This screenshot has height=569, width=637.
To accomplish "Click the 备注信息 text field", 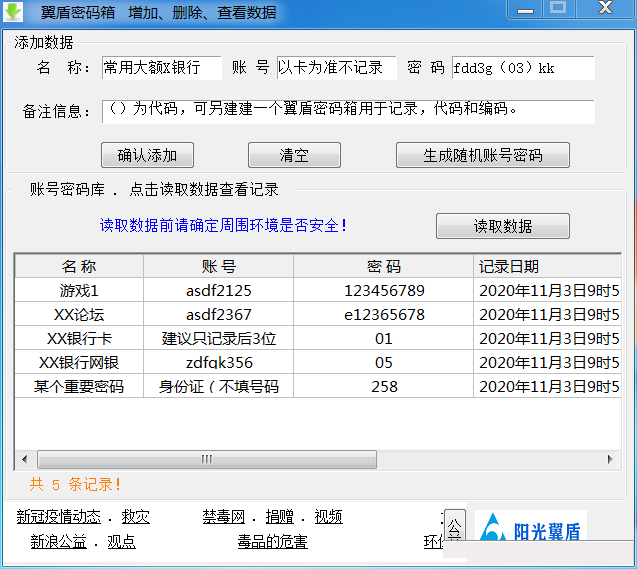I will [347, 111].
